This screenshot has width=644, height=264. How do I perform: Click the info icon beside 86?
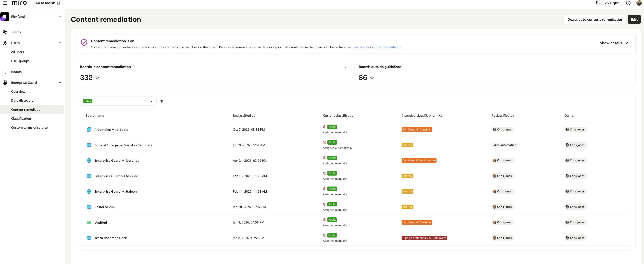(x=372, y=77)
